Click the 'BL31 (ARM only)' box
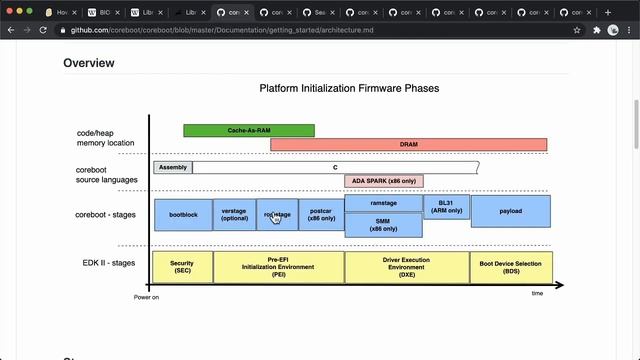This screenshot has height=360, width=640. pos(447,207)
